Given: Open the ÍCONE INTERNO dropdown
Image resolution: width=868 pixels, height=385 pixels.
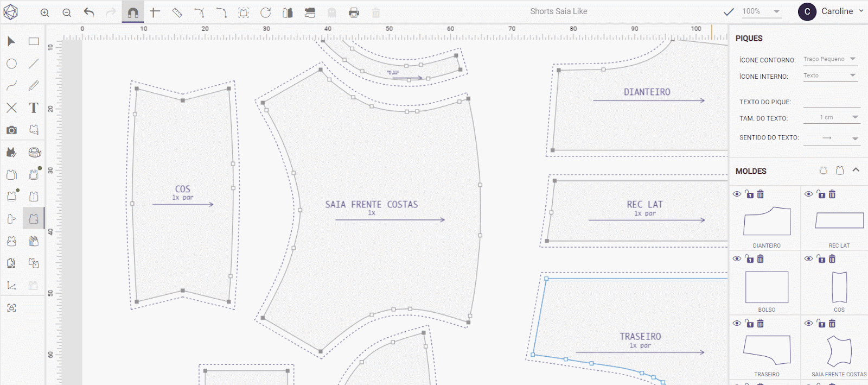Looking at the screenshot, I should coord(830,75).
